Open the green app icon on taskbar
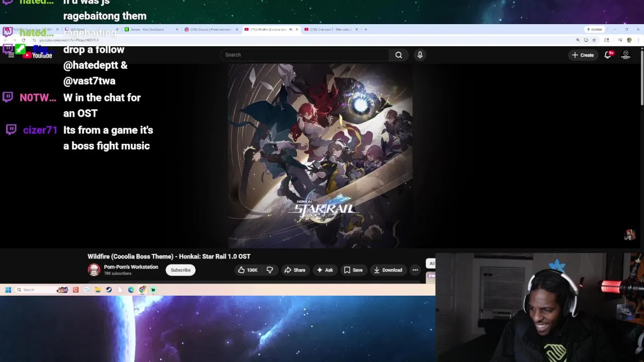Image resolution: width=644 pixels, height=362 pixels. tap(153, 290)
